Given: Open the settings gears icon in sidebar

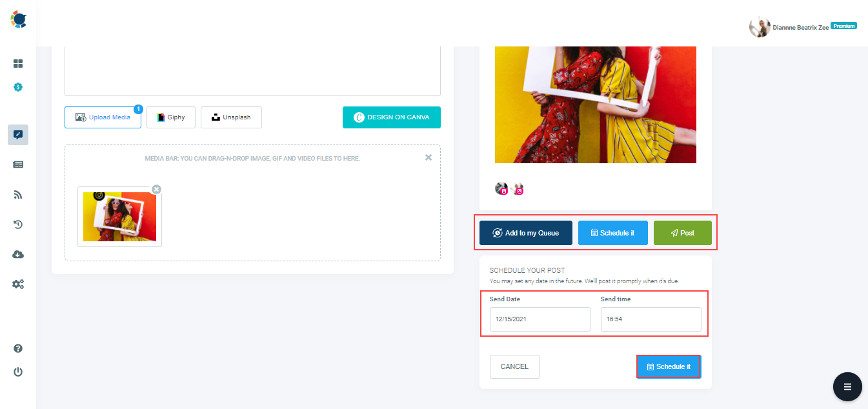Looking at the screenshot, I should point(18,284).
